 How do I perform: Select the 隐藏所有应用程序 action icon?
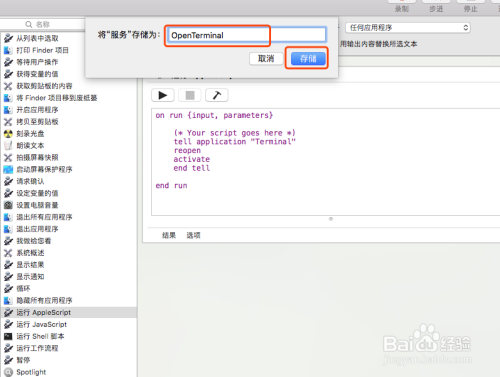click(x=8, y=300)
